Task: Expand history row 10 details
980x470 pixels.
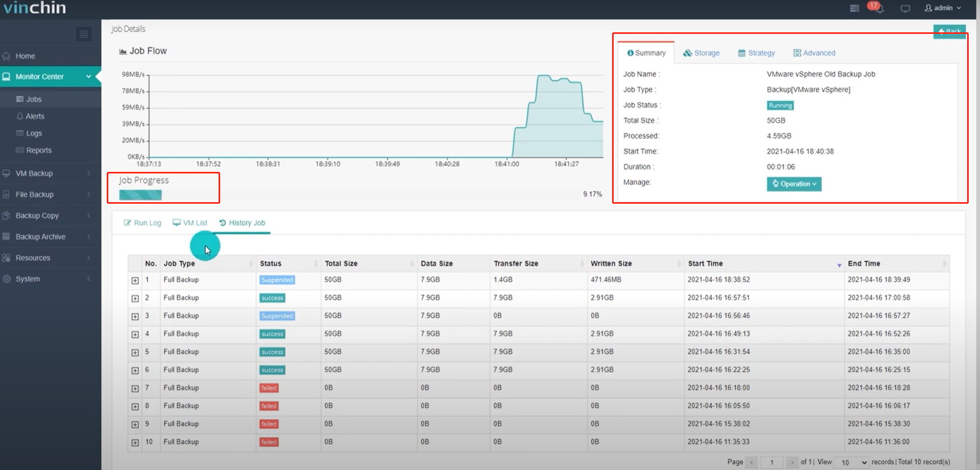Action: 135,443
